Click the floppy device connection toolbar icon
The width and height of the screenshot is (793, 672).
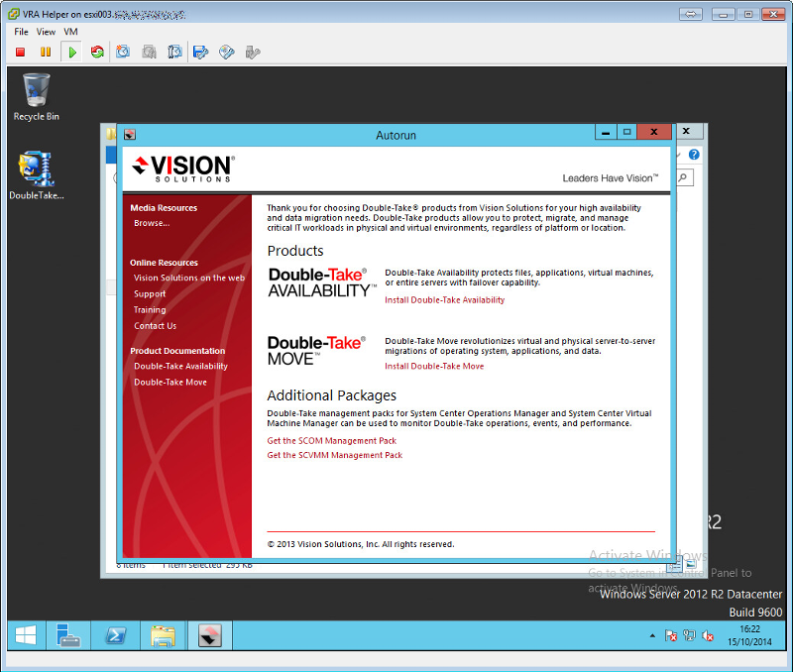201,53
